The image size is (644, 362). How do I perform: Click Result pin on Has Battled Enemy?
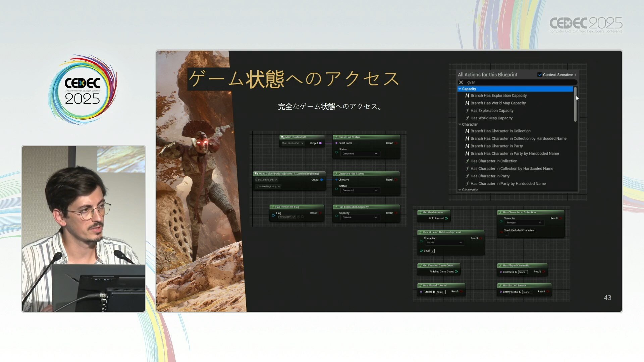[548, 292]
